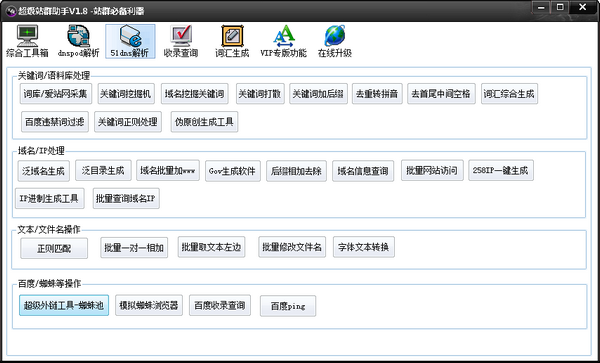Launch 关键词挖掘机 tool
The width and height of the screenshot is (600, 363).
pyautogui.click(x=126, y=94)
